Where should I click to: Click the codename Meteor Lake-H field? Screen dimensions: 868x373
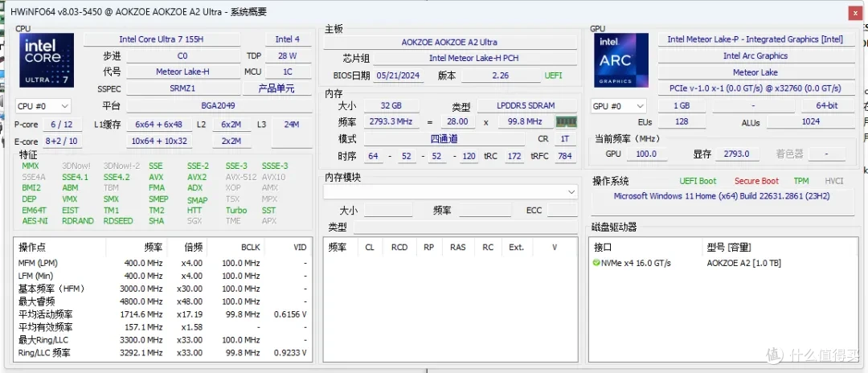coord(182,72)
